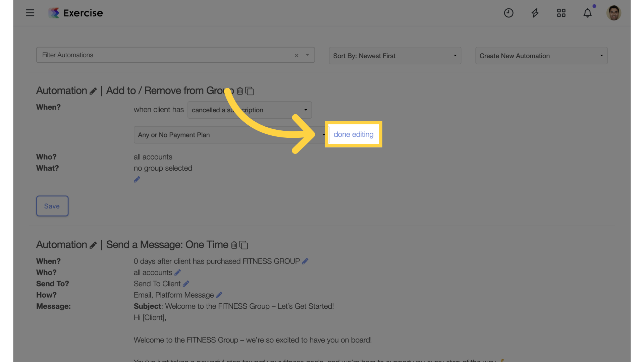Screen dimensions: 644x362
Task: Click the 'done editing' link
Action: [354, 134]
